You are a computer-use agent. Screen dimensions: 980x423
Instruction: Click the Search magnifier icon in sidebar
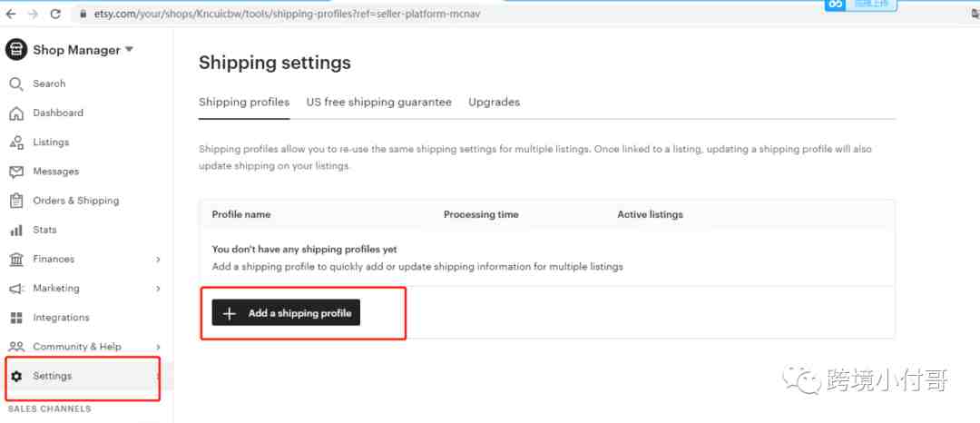click(x=16, y=84)
